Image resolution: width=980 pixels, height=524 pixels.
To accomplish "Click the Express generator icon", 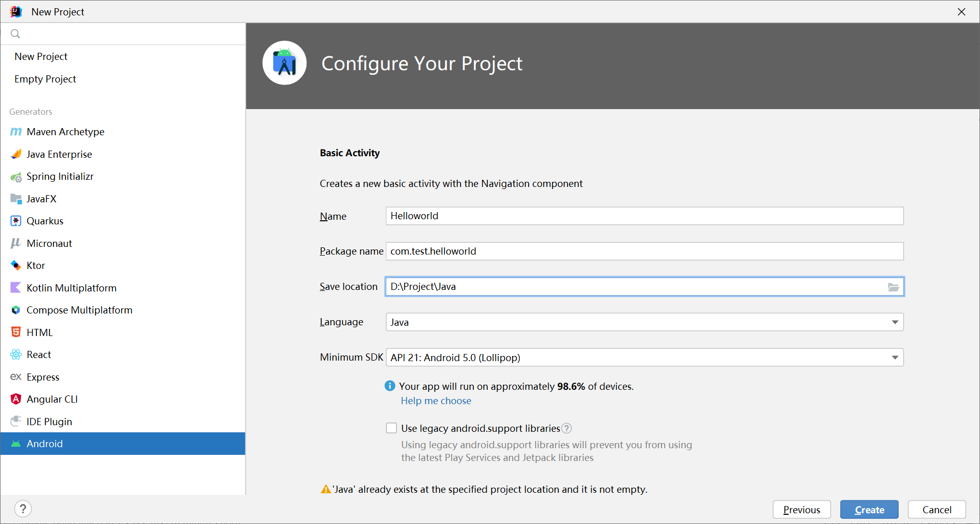I will click(16, 377).
